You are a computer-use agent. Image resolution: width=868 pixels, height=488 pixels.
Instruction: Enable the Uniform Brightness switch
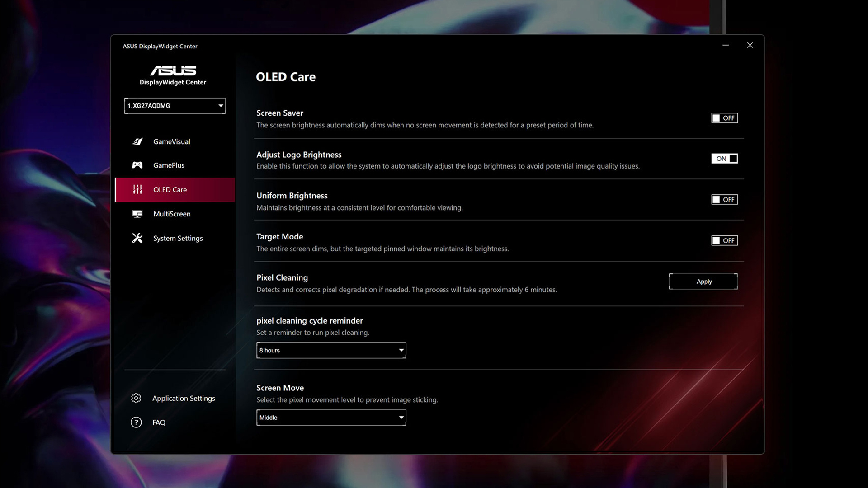tap(724, 199)
